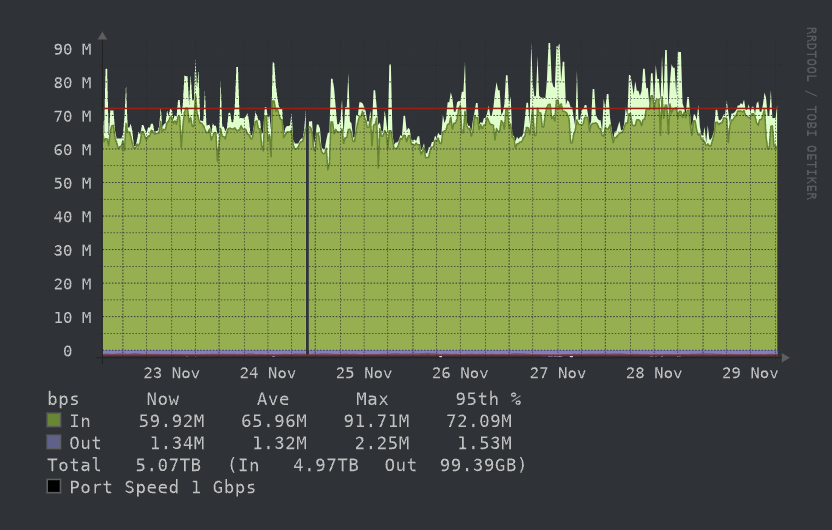Click the In max value 91.71M
This screenshot has width=832, height=530.
pyautogui.click(x=376, y=421)
